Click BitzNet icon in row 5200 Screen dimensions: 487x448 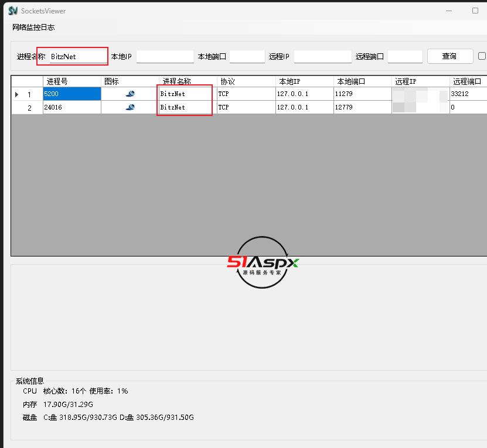pos(130,94)
